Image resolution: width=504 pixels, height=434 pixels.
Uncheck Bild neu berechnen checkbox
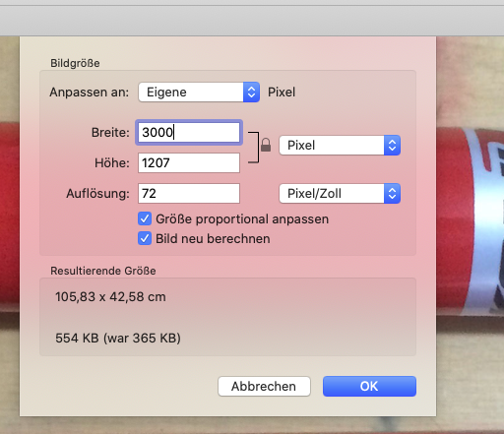pos(145,238)
